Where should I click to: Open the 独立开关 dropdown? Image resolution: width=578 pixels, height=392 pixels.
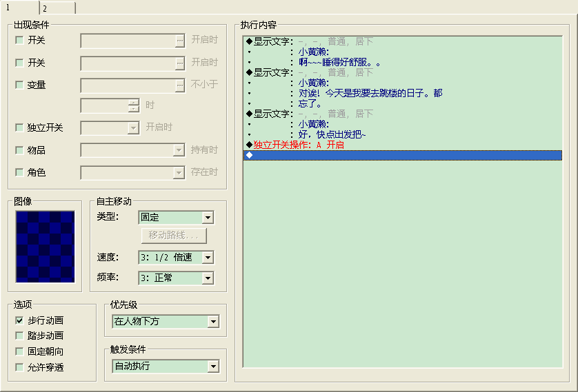point(133,128)
